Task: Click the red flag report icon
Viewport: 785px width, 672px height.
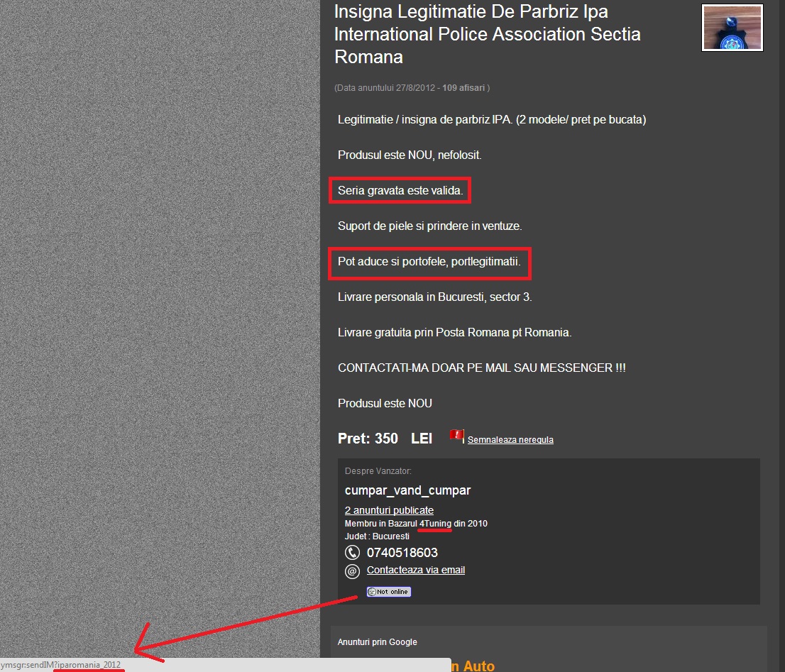Action: point(456,435)
